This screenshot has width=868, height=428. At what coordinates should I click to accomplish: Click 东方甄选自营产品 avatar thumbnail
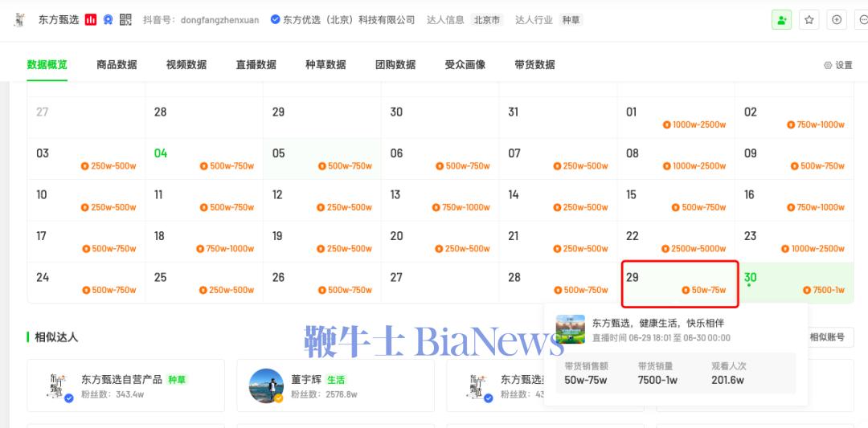[x=57, y=385]
